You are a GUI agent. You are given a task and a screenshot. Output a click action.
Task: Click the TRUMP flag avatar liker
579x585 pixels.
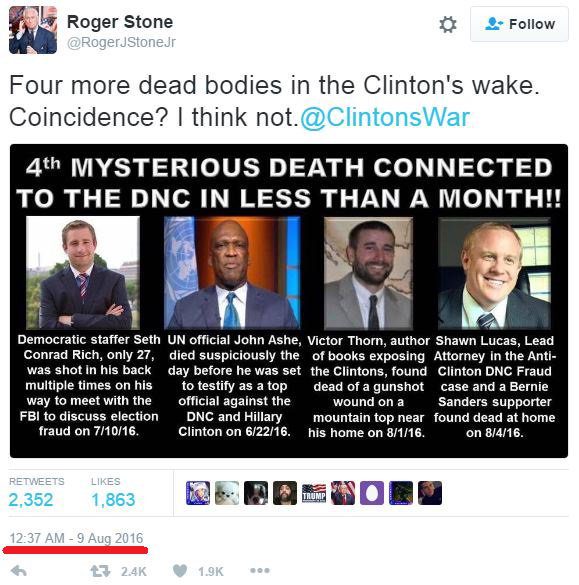314,493
